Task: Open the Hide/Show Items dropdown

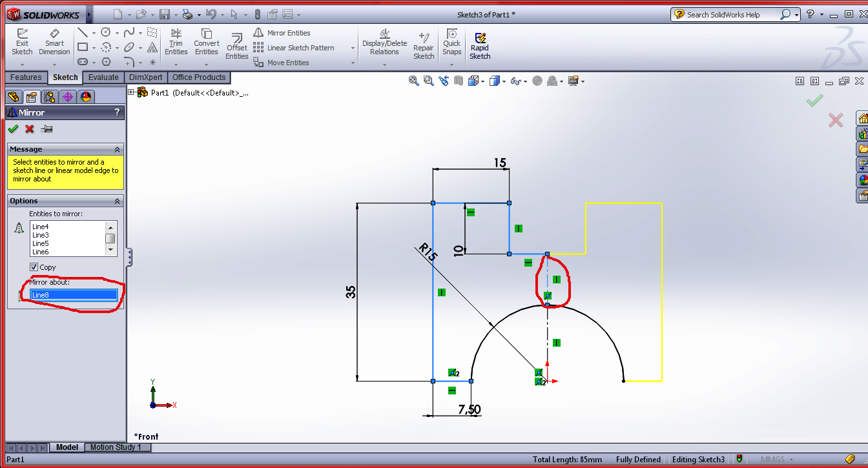Action: (525, 81)
